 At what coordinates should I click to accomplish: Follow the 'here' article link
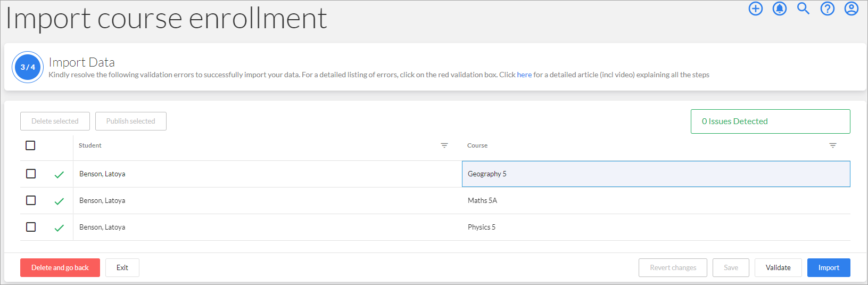[x=524, y=75]
